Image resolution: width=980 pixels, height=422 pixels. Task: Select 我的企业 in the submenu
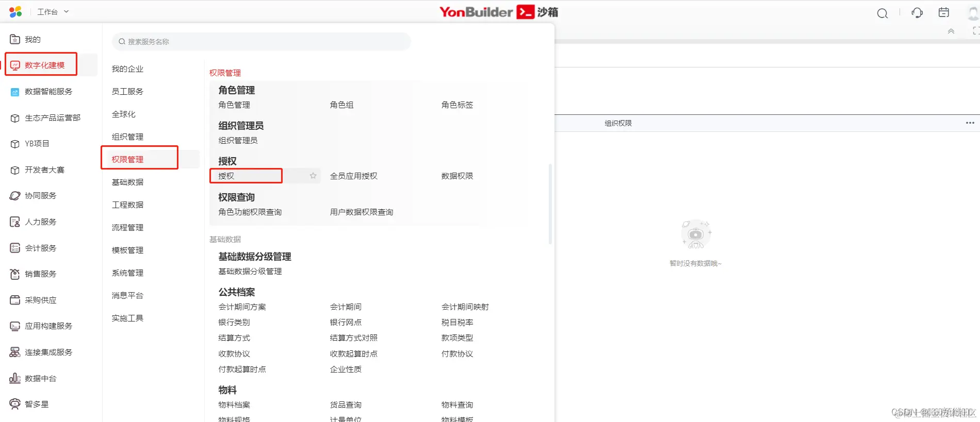pyautogui.click(x=127, y=69)
